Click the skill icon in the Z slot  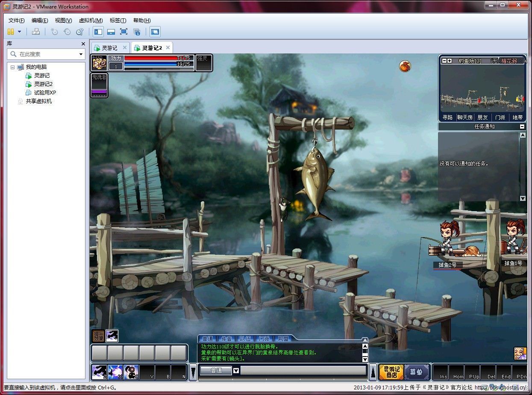tap(99, 372)
